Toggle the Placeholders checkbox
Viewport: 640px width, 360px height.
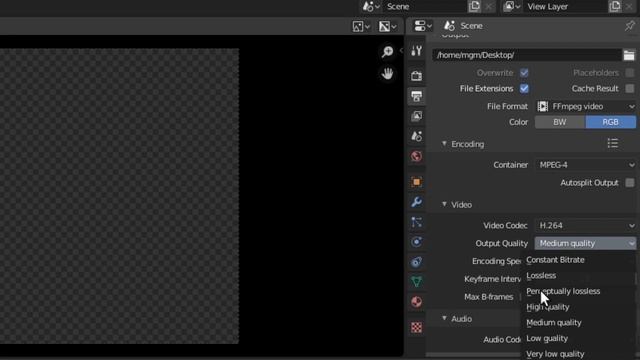[x=630, y=73]
